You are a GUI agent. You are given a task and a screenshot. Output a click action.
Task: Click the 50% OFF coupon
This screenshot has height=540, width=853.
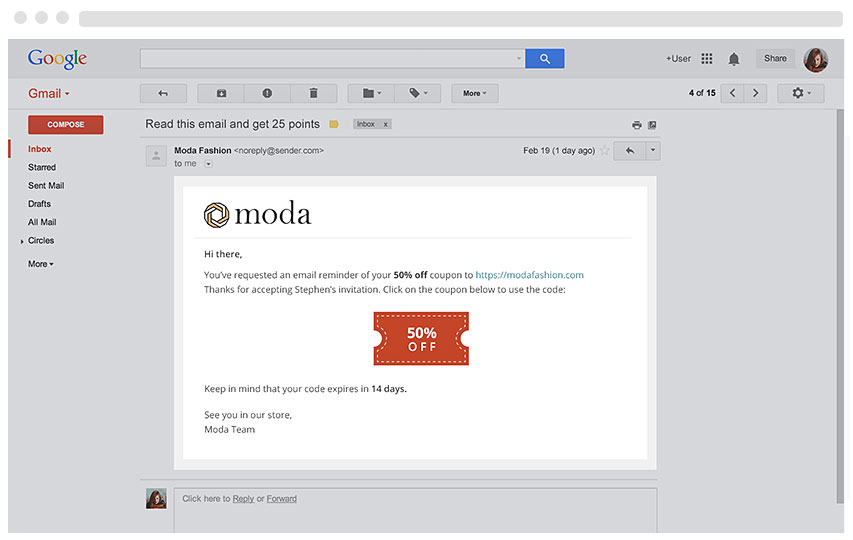[x=421, y=338]
